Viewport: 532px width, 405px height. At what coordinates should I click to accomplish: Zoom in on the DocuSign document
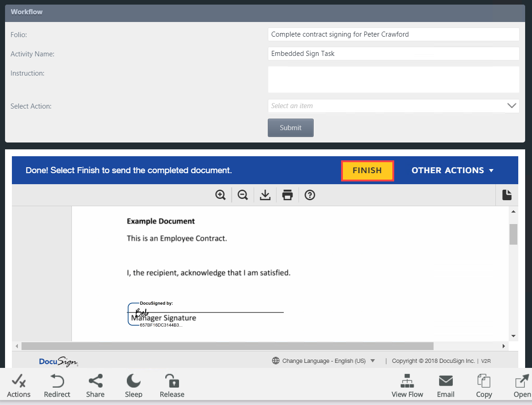click(x=221, y=195)
